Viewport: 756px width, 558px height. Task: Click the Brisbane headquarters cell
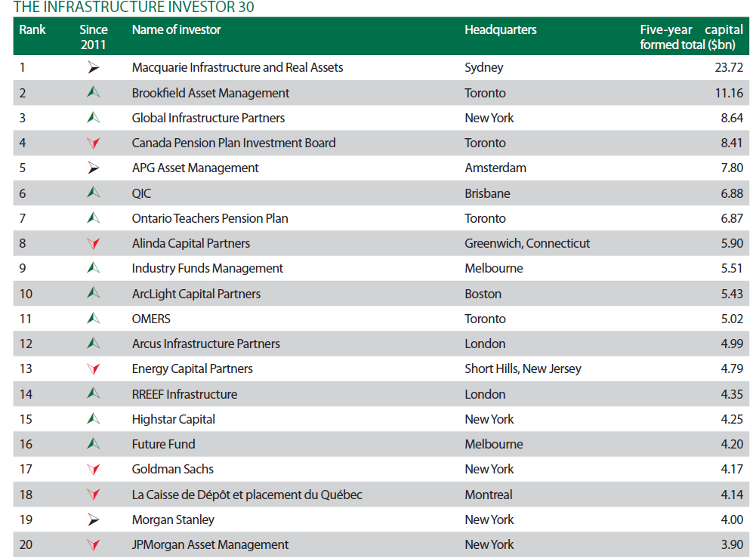487,194
